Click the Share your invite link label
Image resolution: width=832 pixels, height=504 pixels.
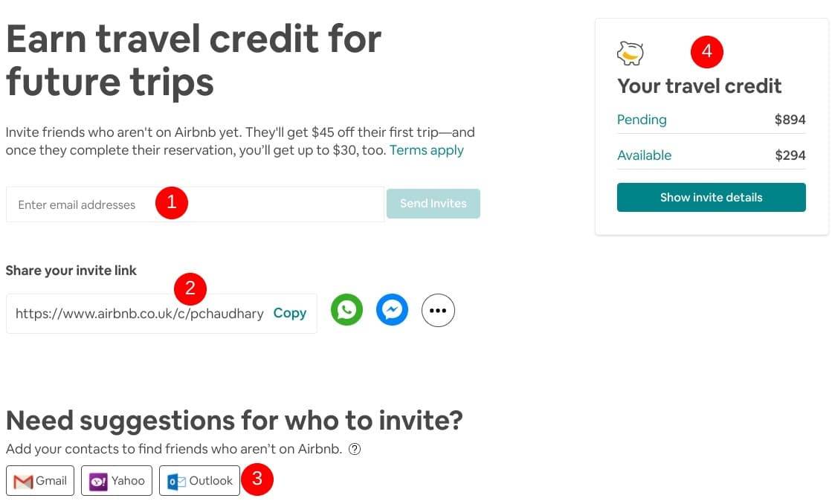[x=71, y=271]
